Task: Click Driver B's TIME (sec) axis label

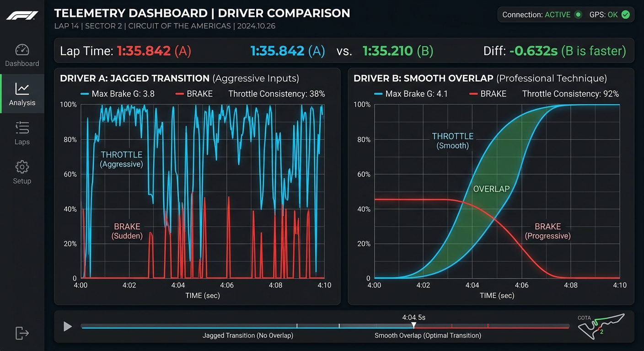Action: pos(497,296)
